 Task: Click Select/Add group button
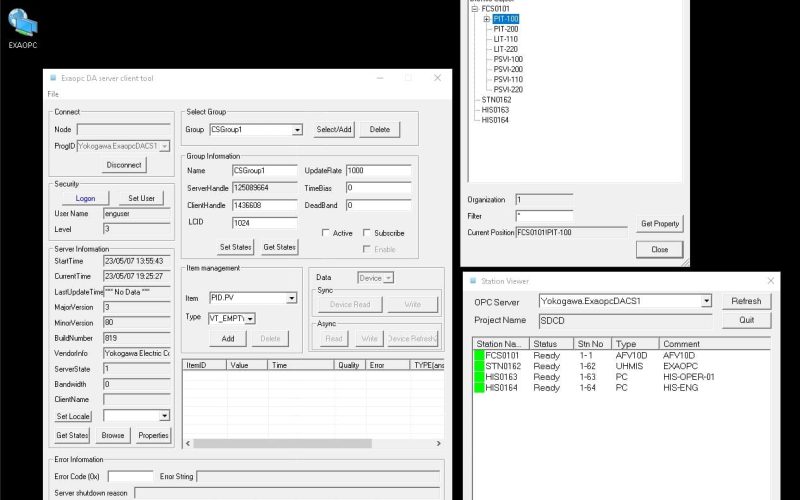coord(334,130)
